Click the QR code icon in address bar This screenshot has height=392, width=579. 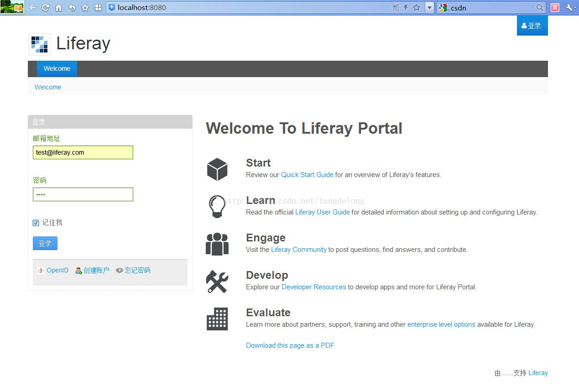point(396,7)
